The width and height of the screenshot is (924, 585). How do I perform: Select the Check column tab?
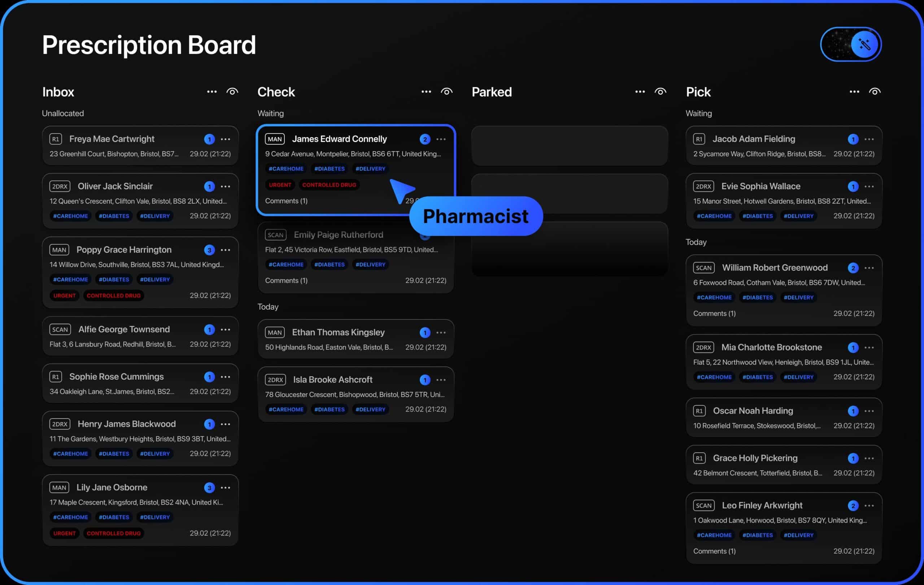point(277,91)
